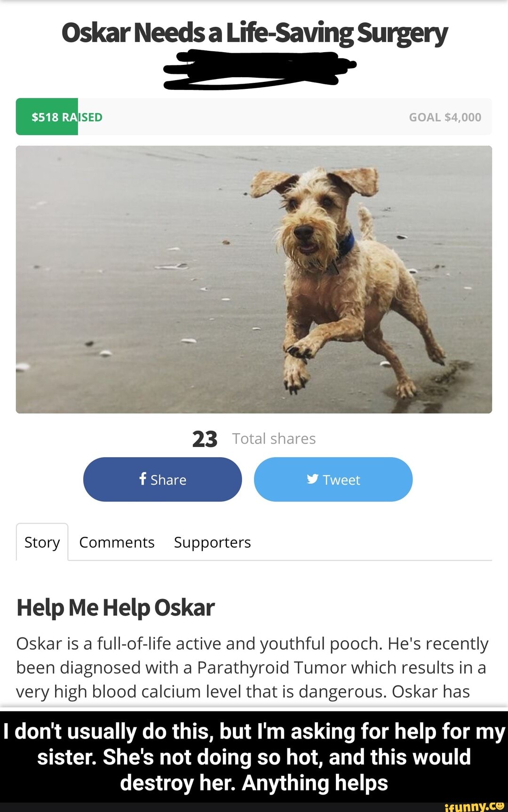This screenshot has height=812, width=508.
Task: Click the campaign title about Oskar's surgery
Action: (254, 33)
